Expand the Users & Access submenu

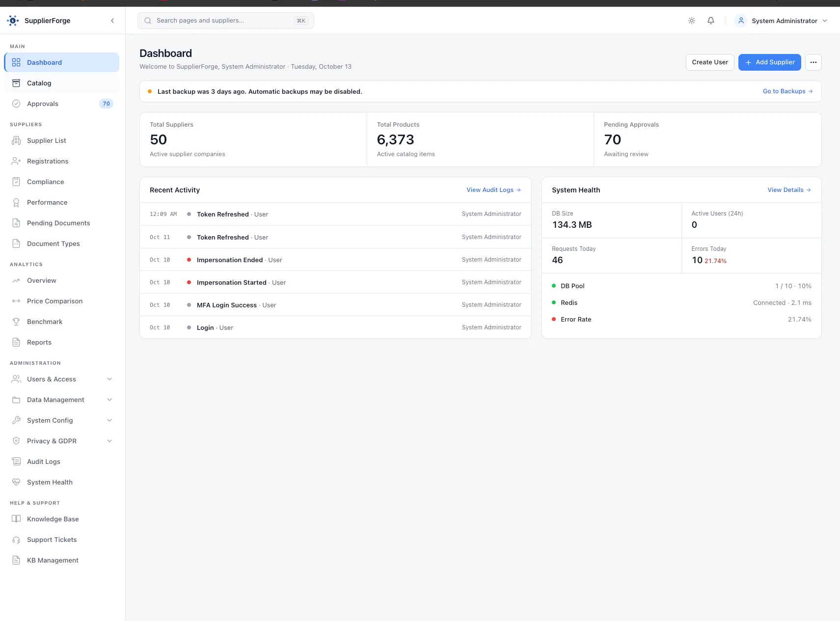[109, 379]
